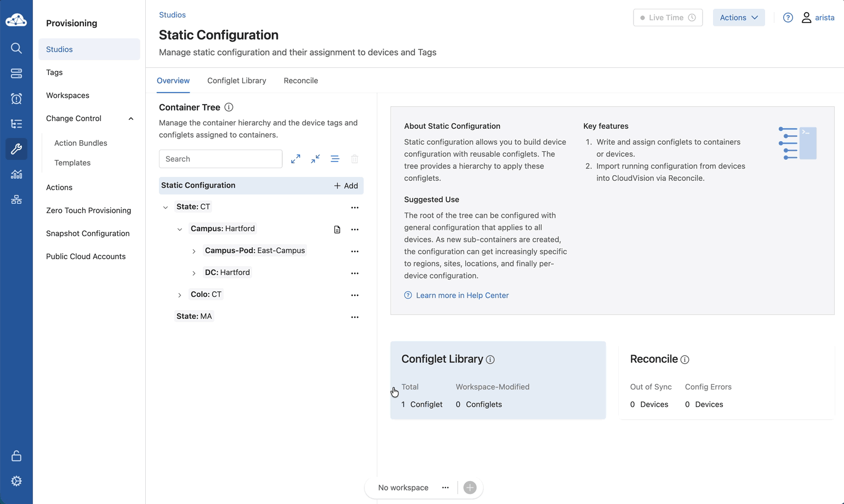Open the alarm clock events icon
844x504 pixels.
pos(16,99)
